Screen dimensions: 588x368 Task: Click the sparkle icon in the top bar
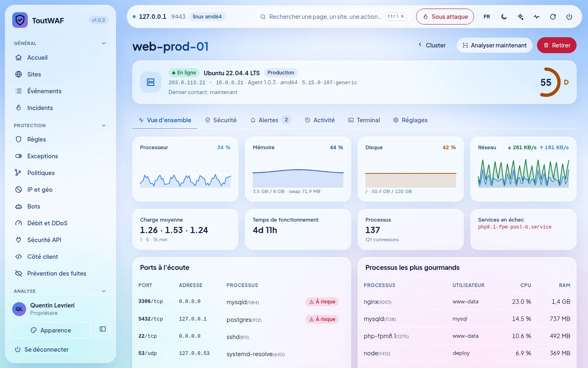point(520,17)
